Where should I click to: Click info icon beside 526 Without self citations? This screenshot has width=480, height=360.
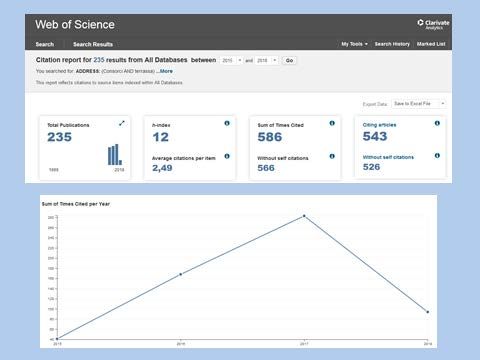[x=437, y=156]
